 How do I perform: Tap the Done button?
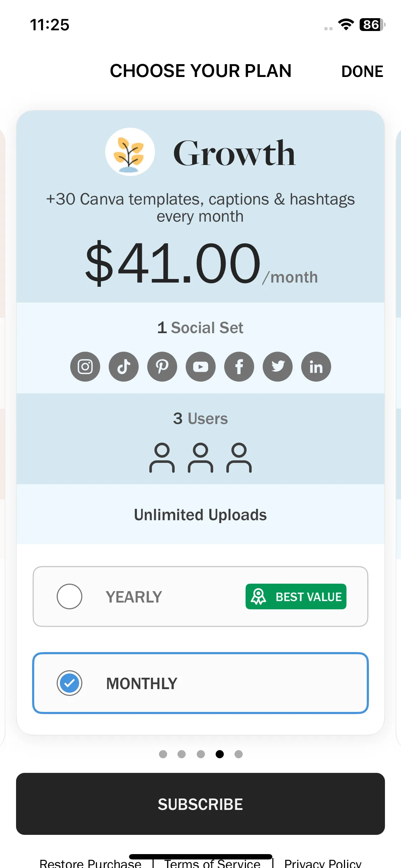click(x=362, y=71)
